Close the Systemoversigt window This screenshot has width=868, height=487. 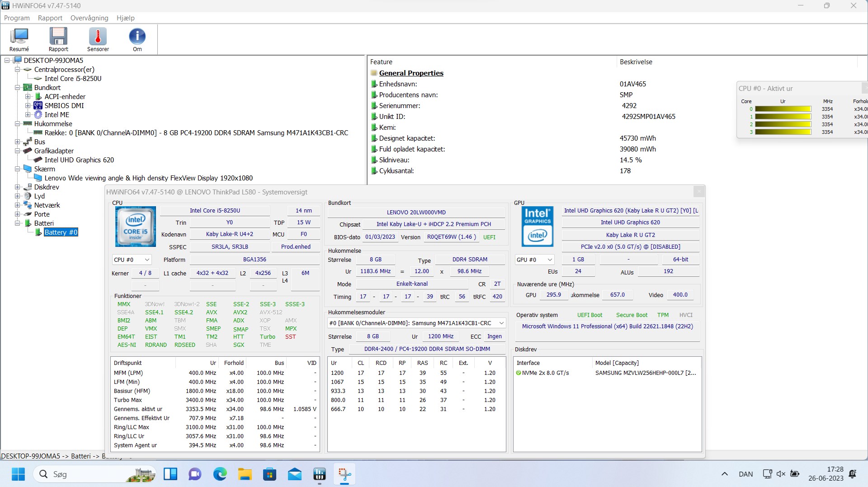(x=698, y=192)
